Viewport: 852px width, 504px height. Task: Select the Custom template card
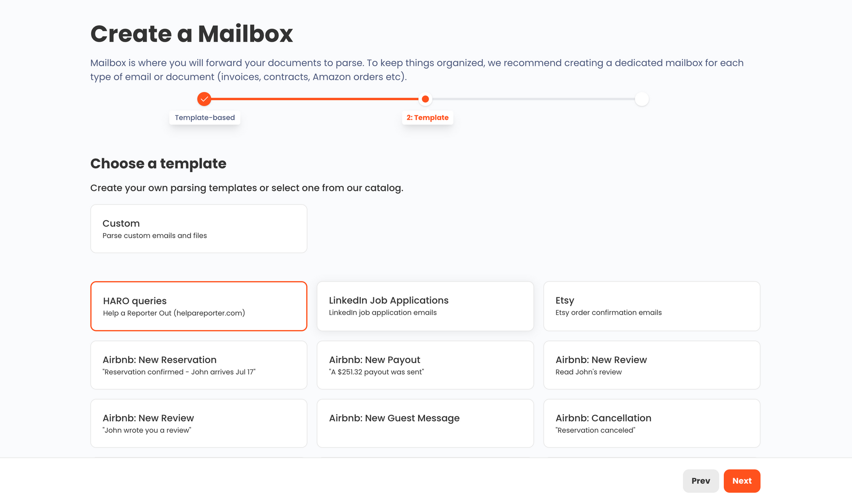point(199,229)
